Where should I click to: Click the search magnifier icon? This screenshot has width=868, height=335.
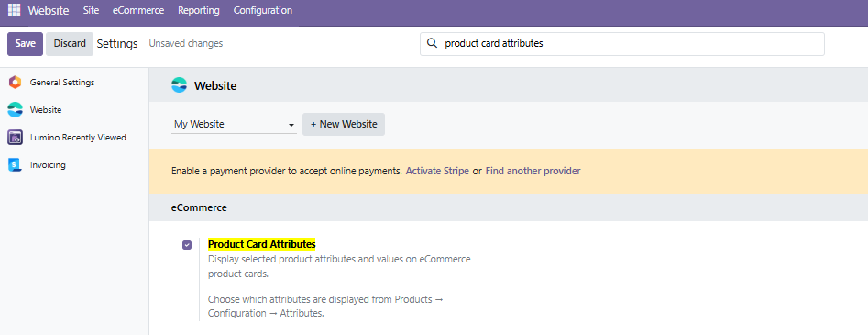pos(433,44)
